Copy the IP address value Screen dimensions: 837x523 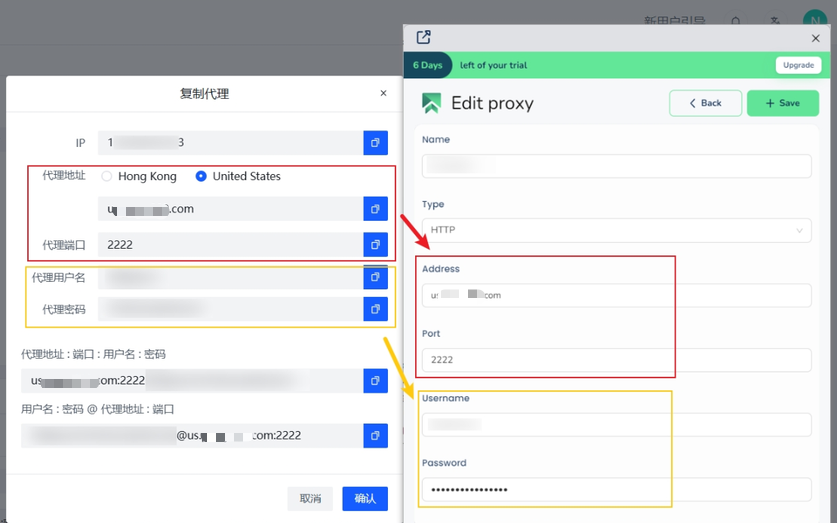(375, 143)
